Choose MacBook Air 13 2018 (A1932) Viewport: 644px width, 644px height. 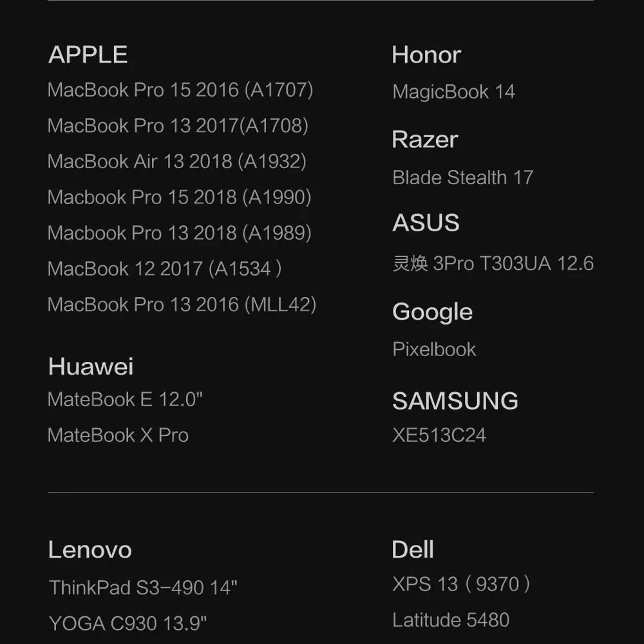tap(176, 161)
